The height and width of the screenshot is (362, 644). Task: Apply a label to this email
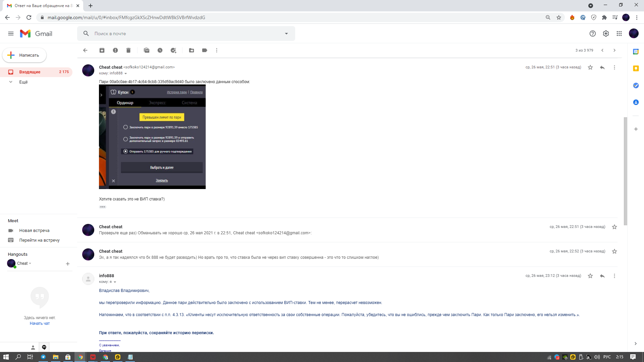click(205, 50)
